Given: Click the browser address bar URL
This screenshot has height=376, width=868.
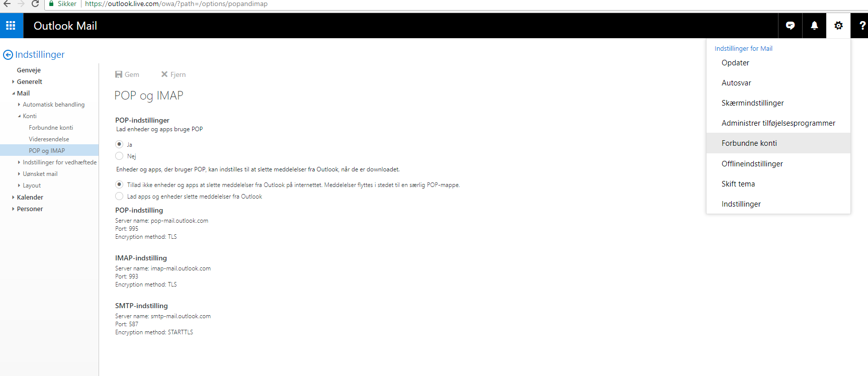Looking at the screenshot, I should (x=176, y=4).
